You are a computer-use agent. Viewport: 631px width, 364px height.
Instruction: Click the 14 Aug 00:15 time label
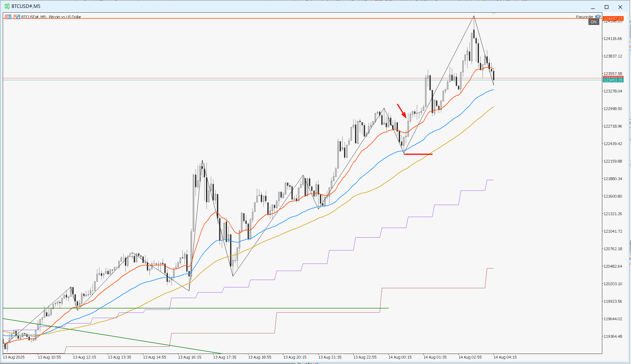click(x=400, y=357)
